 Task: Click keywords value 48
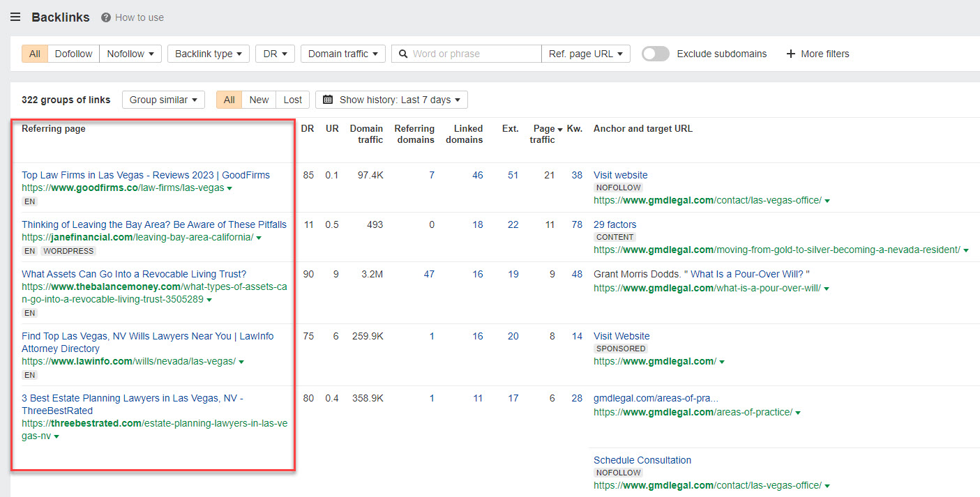577,274
